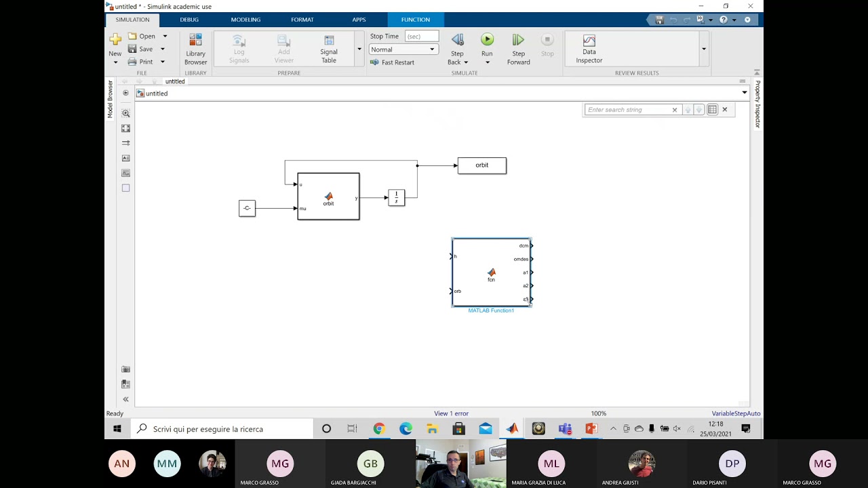Select the orbit output block
This screenshot has height=488, width=868.
482,165
